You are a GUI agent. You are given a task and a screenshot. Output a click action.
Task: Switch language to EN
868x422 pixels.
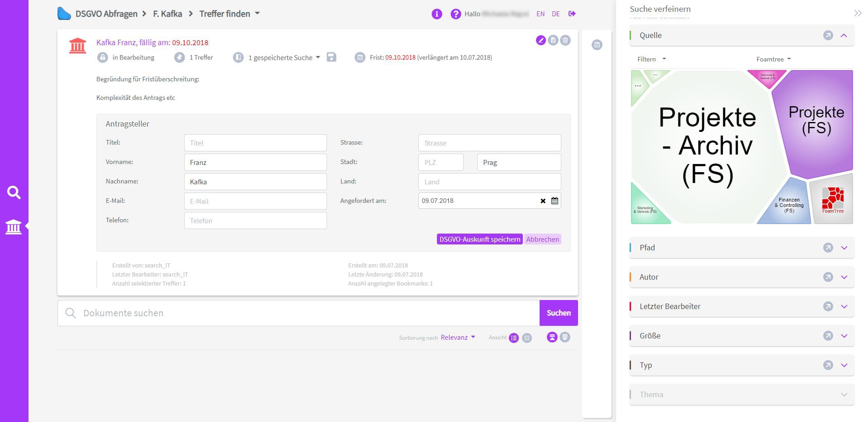(x=541, y=14)
